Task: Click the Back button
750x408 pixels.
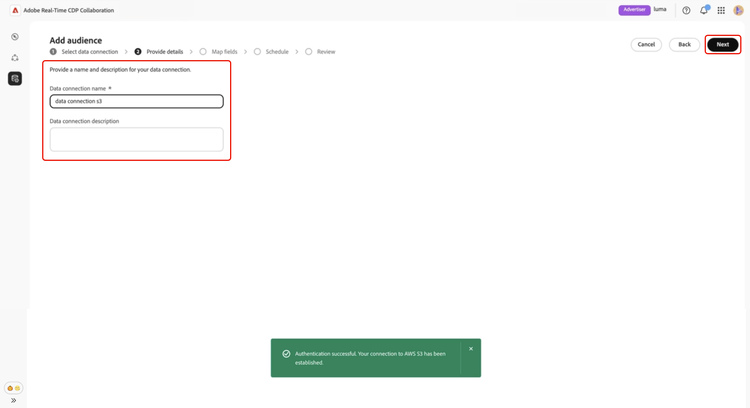Action: pyautogui.click(x=684, y=44)
